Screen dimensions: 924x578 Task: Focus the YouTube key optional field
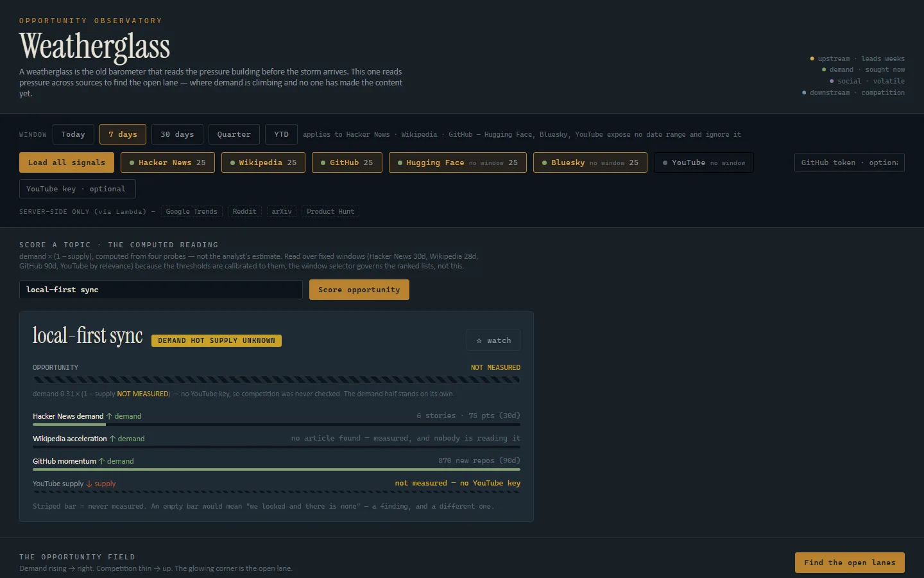78,189
